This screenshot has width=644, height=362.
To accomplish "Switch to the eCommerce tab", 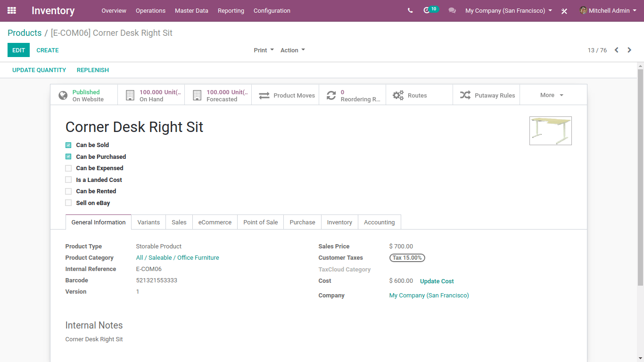I will [x=215, y=222].
